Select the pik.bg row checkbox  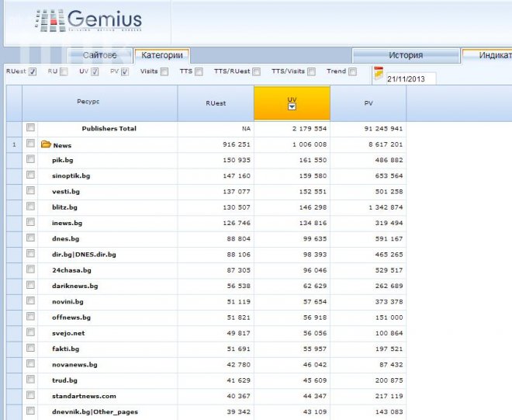(x=30, y=159)
